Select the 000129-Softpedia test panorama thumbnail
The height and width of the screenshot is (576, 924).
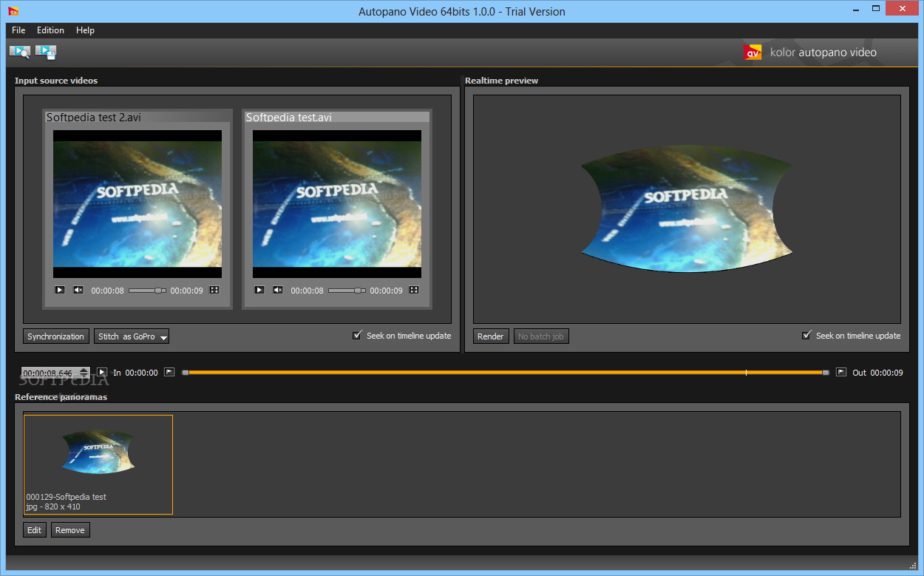click(x=98, y=464)
